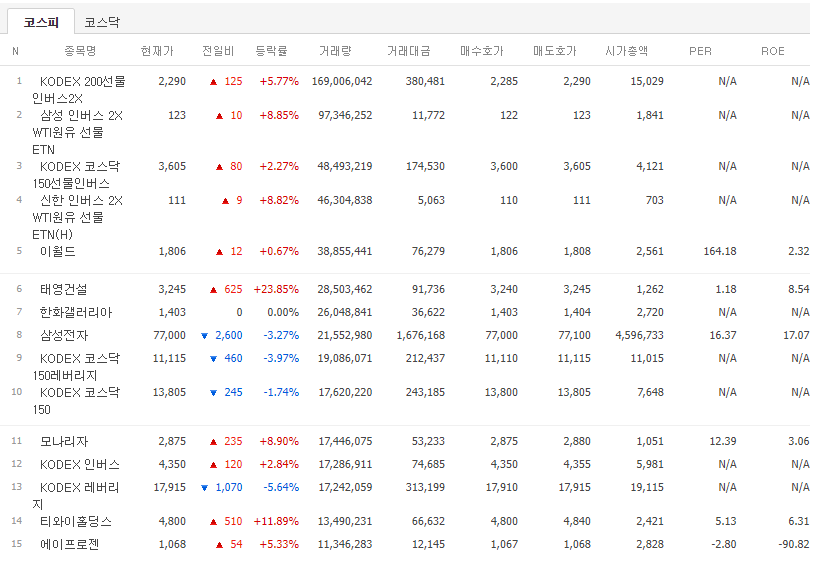
Task: Open the 한화갤러리아 stock link
Action: click(76, 312)
